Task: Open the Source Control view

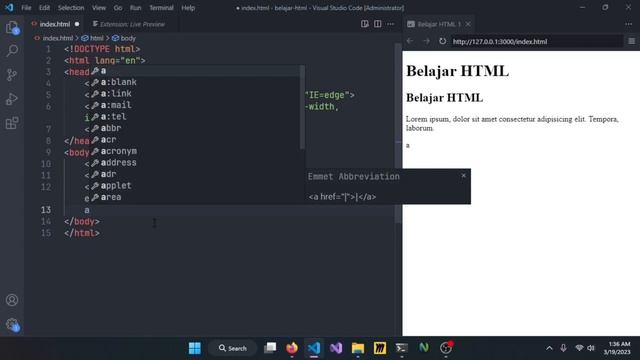Action: tap(12, 75)
